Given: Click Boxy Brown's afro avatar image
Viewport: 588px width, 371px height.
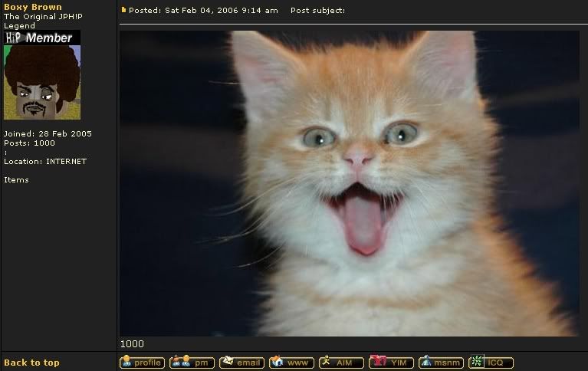Looking at the screenshot, I should tap(42, 83).
